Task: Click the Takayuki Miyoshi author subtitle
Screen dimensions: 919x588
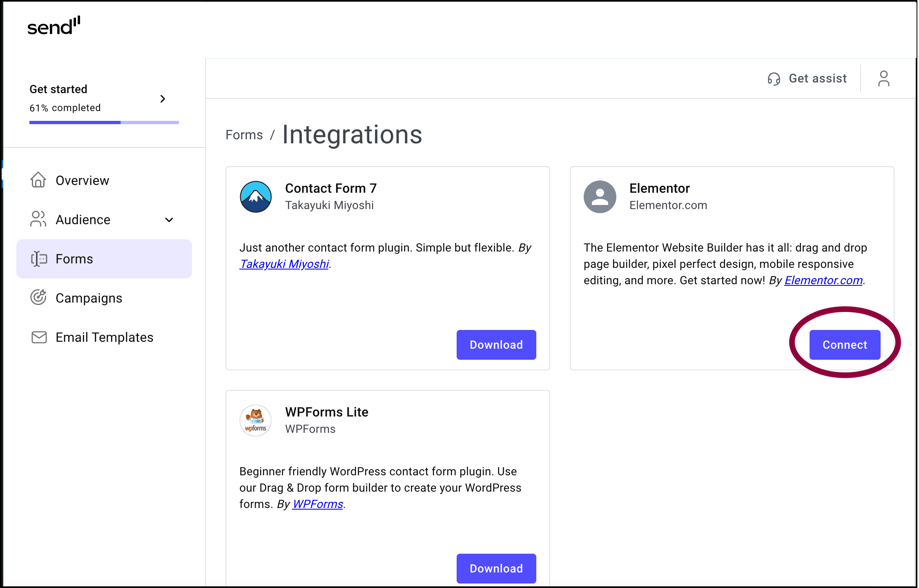Action: click(x=330, y=205)
